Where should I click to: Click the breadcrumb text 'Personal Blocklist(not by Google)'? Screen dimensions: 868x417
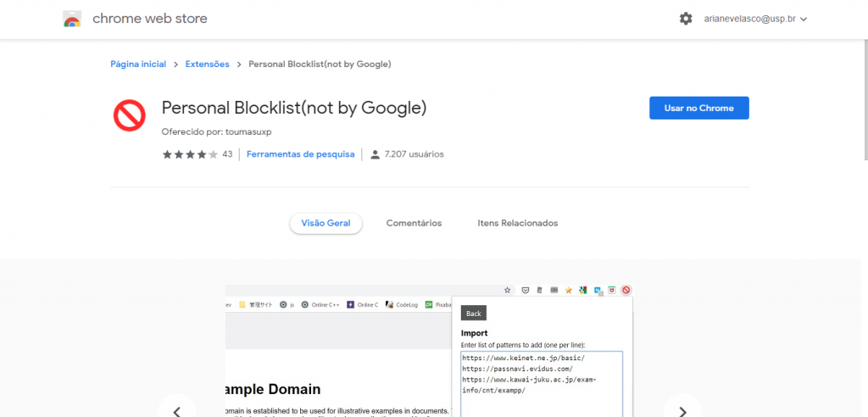pyautogui.click(x=320, y=64)
